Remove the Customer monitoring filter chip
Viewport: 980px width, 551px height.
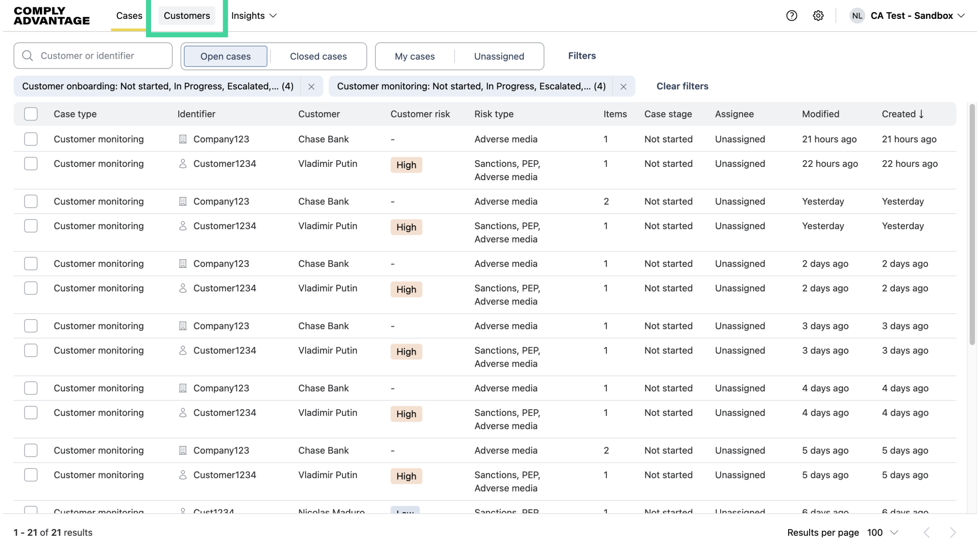[623, 87]
